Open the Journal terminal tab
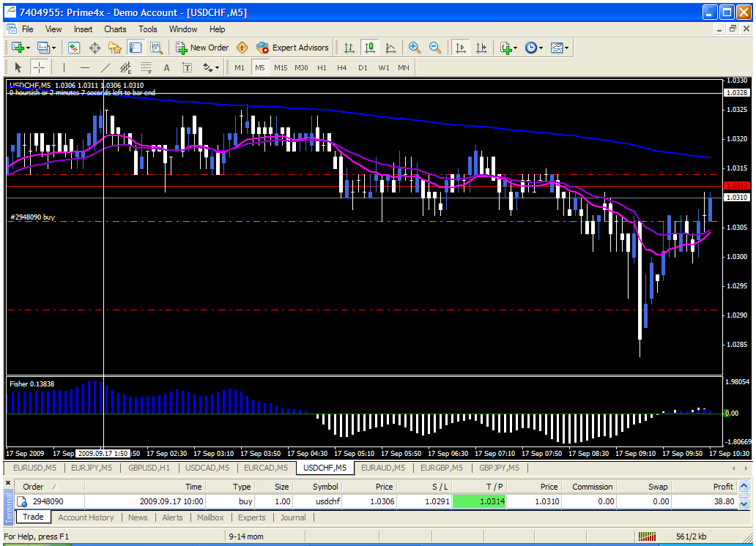Image resolution: width=756 pixels, height=546 pixels. tap(293, 517)
